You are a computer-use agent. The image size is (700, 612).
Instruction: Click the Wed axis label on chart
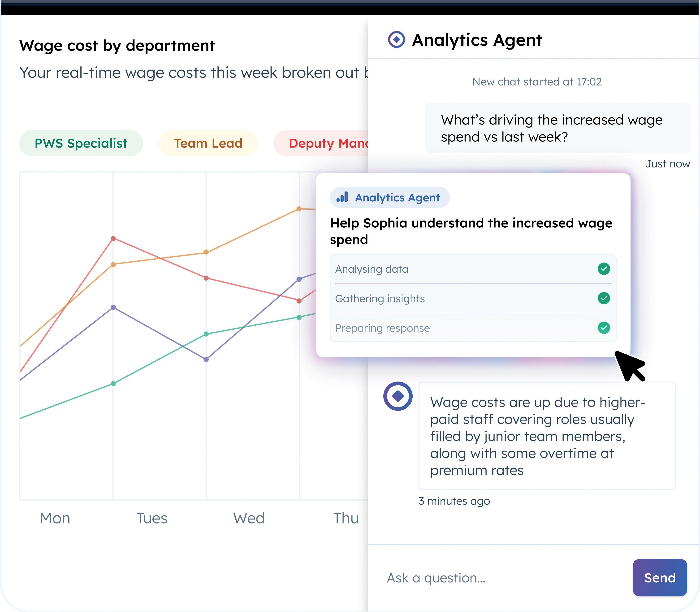click(249, 518)
